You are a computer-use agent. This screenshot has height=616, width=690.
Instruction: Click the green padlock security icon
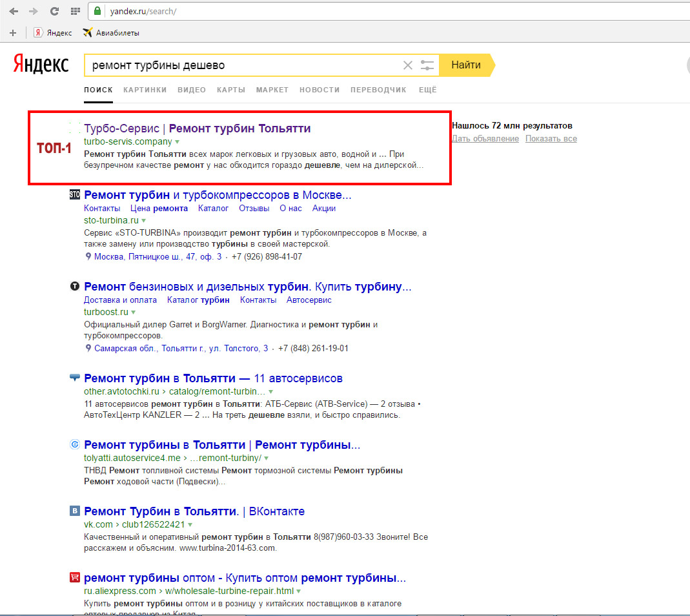point(97,11)
